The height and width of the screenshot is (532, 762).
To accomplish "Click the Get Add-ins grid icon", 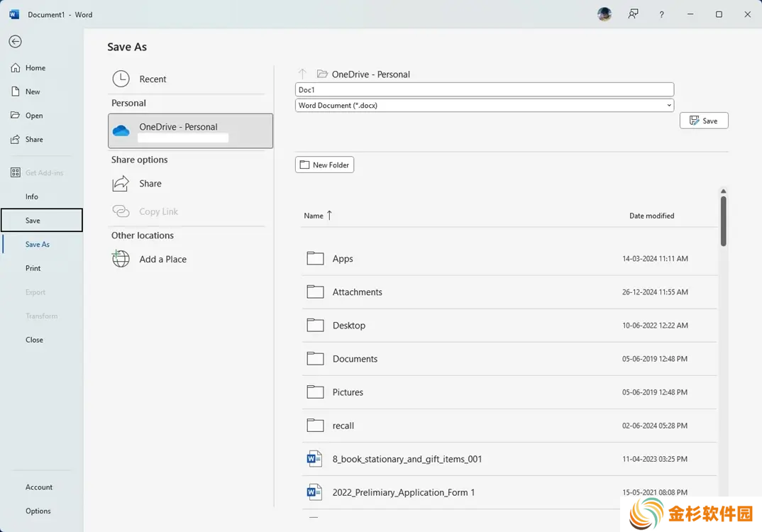I will click(x=16, y=172).
